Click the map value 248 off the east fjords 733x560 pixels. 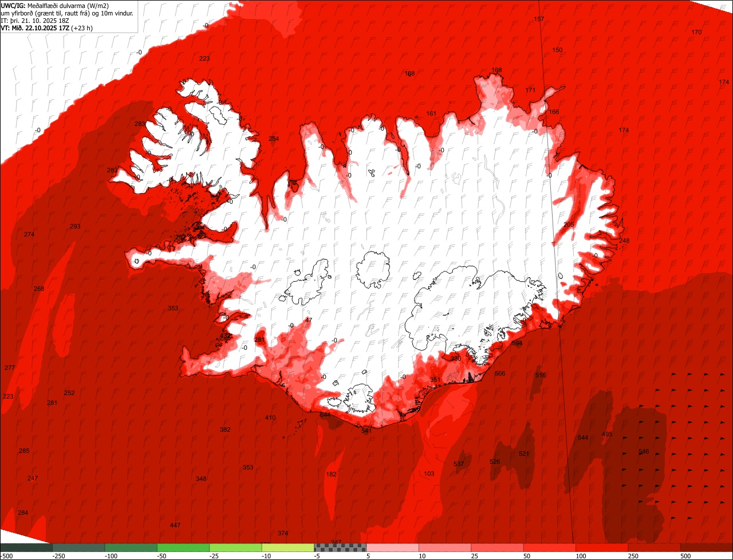624,240
